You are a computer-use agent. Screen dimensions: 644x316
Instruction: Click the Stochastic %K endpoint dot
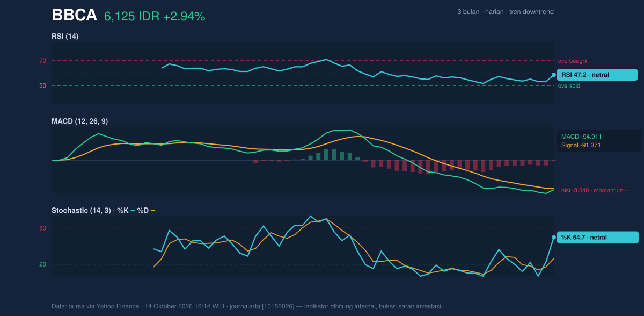pyautogui.click(x=554, y=237)
